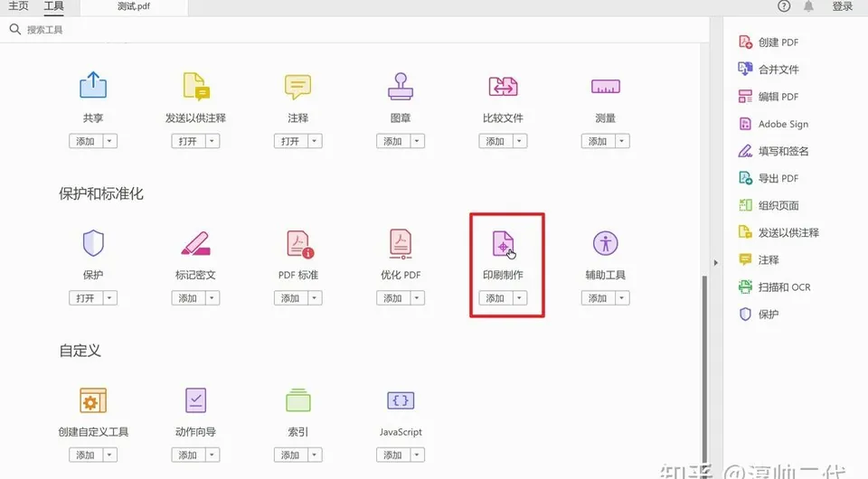
Task: Click the 保护和标准化 section heading text
Action: 101,193
